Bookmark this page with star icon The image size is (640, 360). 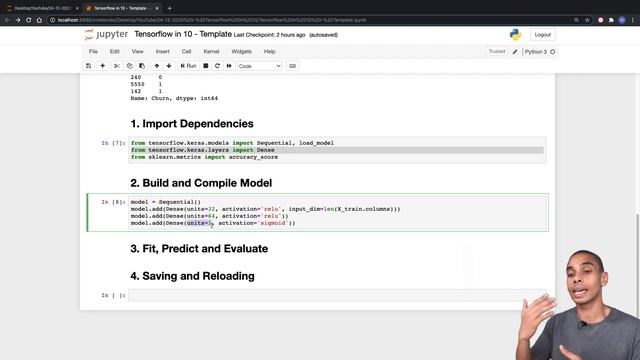pos(587,20)
